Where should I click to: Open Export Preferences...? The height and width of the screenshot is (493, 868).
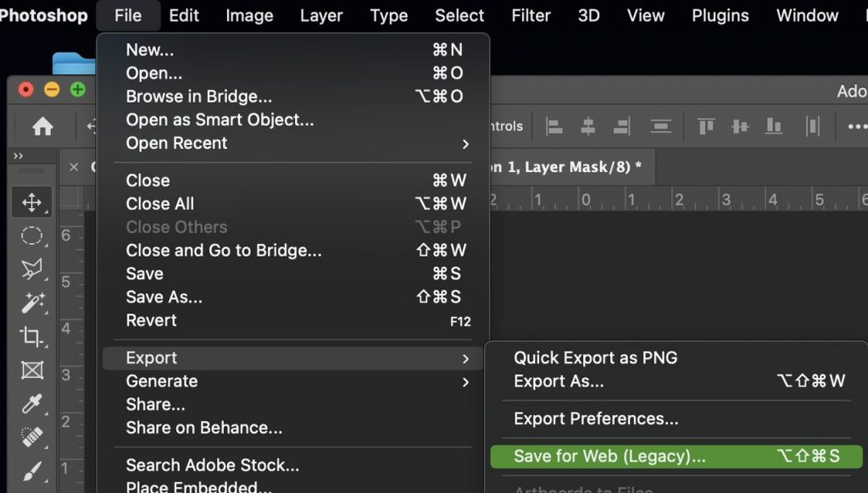tap(676, 418)
